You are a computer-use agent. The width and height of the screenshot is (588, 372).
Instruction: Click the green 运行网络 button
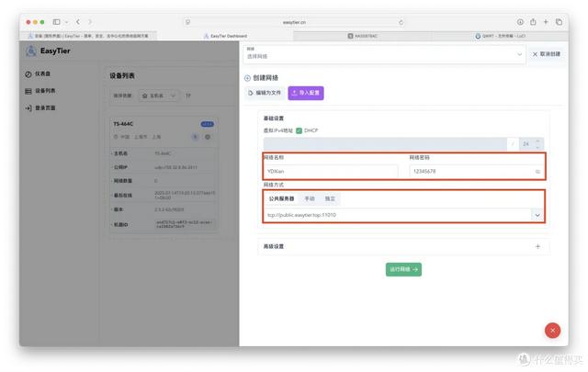(403, 269)
